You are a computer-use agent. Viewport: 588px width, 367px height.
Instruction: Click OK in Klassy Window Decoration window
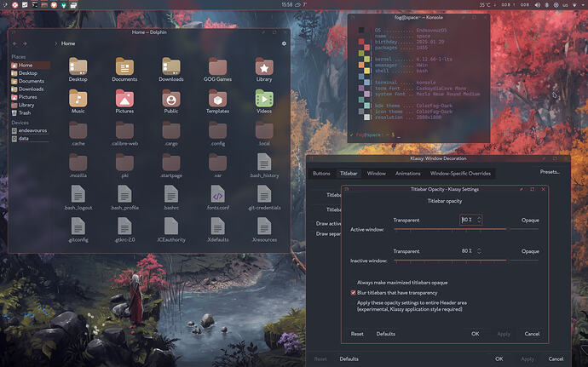(x=499, y=358)
